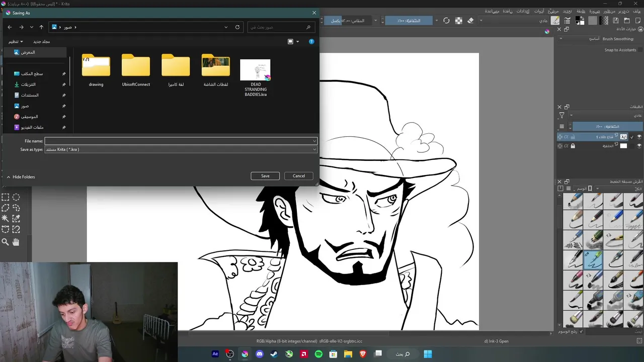This screenshot has width=644, height=362.
Task: Open the Settings menu (إعدادات) in Krita
Action: coord(523,11)
